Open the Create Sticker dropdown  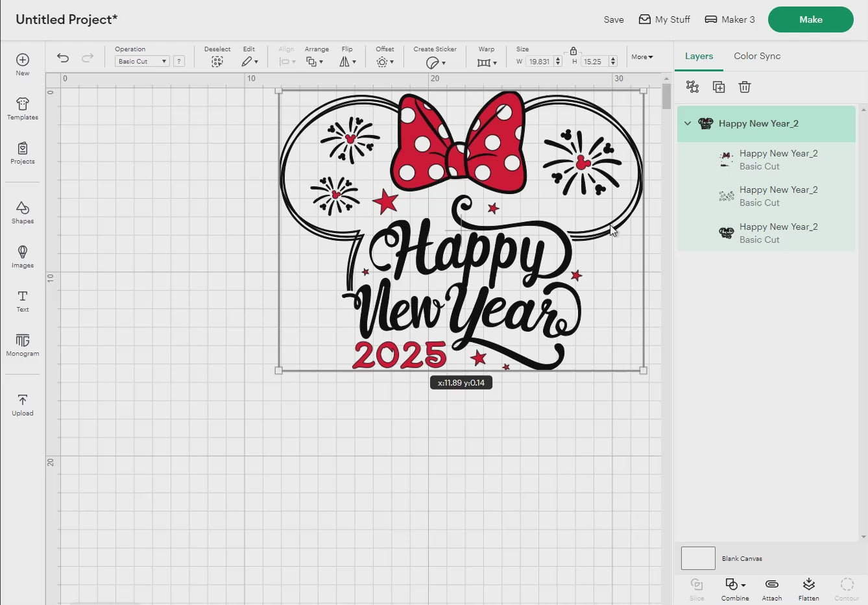(x=435, y=62)
